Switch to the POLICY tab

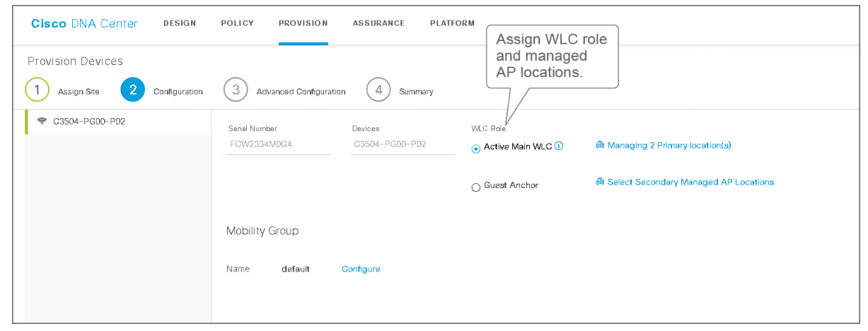(237, 23)
